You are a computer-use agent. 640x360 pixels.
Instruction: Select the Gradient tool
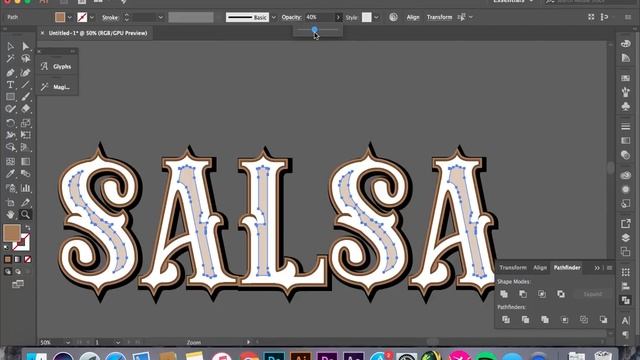point(26,161)
